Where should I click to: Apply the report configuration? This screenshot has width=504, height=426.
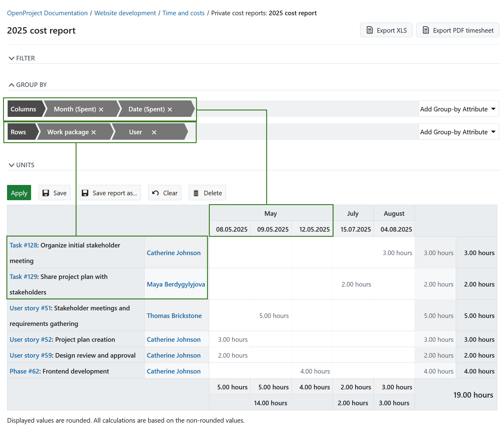19,193
